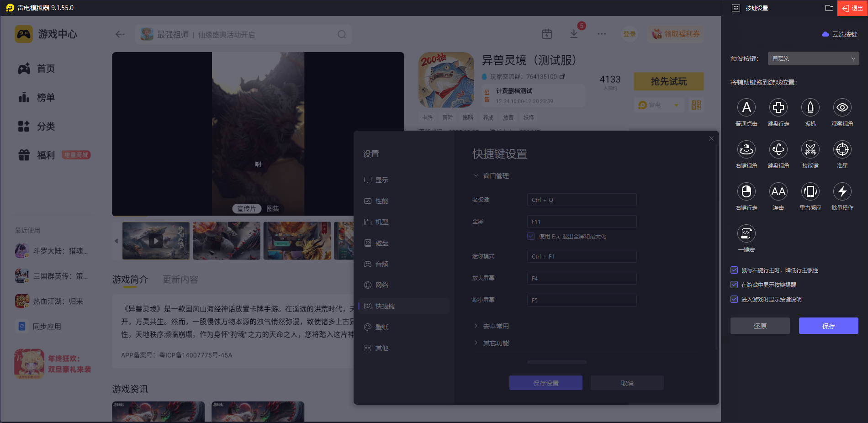The height and width of the screenshot is (423, 868).
Task: Click the 抢先试玩 button
Action: tap(669, 81)
